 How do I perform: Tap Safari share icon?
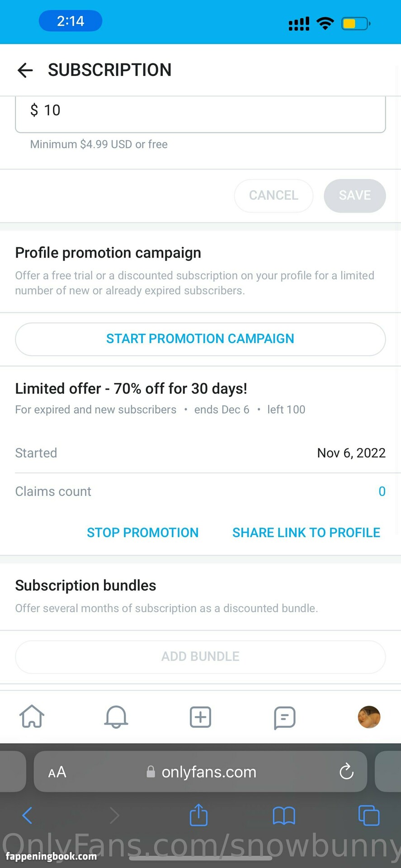198,815
